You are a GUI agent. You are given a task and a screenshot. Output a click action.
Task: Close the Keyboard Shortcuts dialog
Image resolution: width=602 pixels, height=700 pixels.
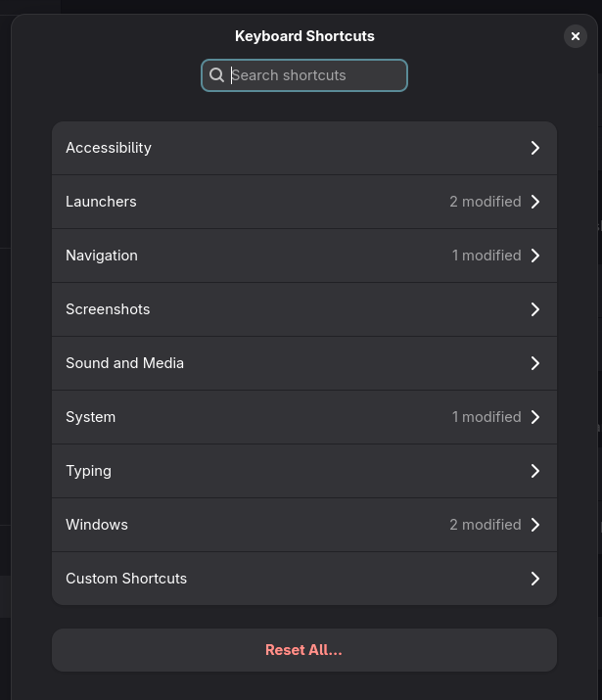pyautogui.click(x=576, y=36)
